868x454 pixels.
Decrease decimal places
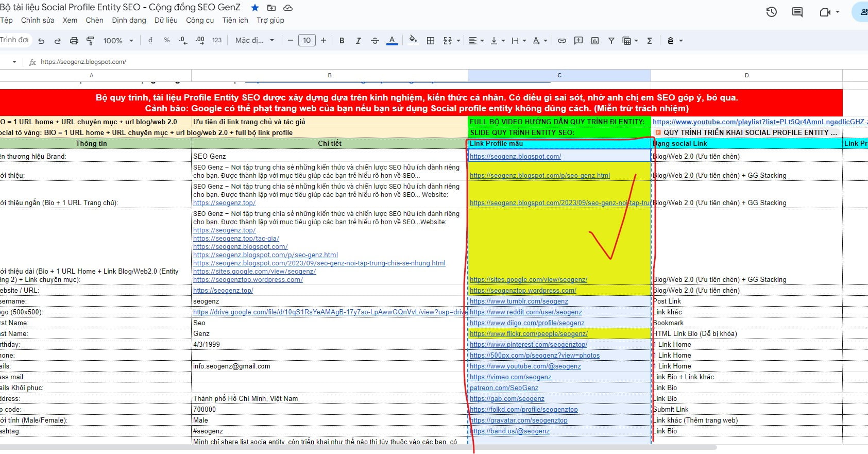click(x=183, y=41)
